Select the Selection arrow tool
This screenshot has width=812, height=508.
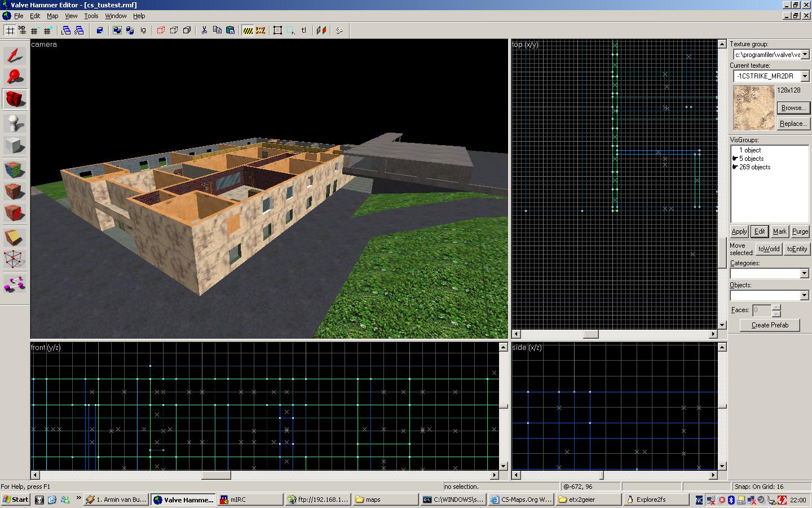(x=15, y=55)
